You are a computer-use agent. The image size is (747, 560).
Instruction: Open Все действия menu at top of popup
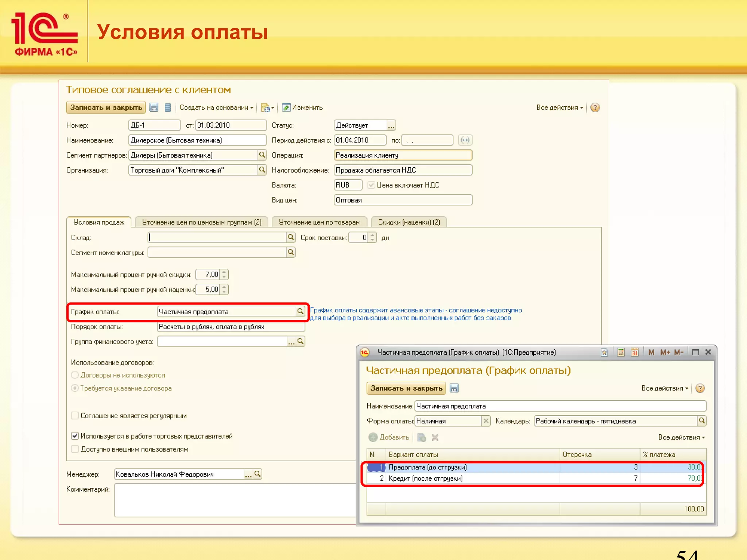click(665, 388)
